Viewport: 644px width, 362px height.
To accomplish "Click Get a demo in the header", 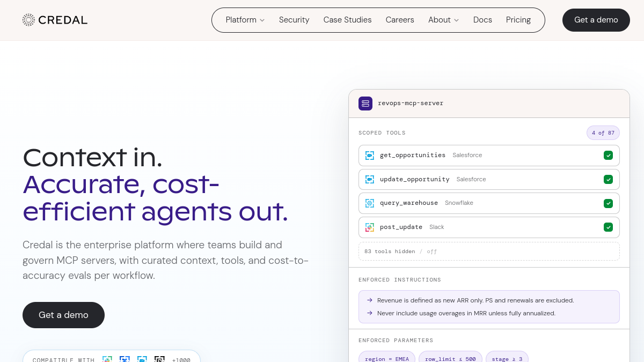I will pos(596,20).
